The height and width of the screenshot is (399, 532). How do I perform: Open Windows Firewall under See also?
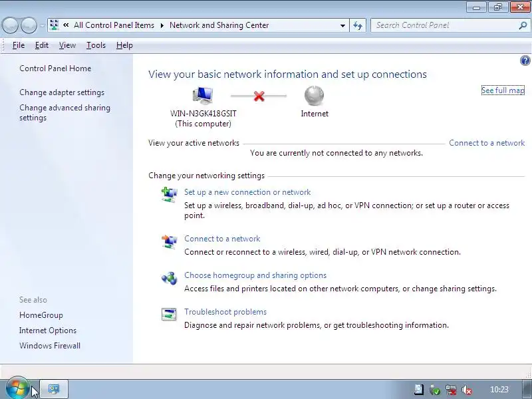[x=50, y=346]
